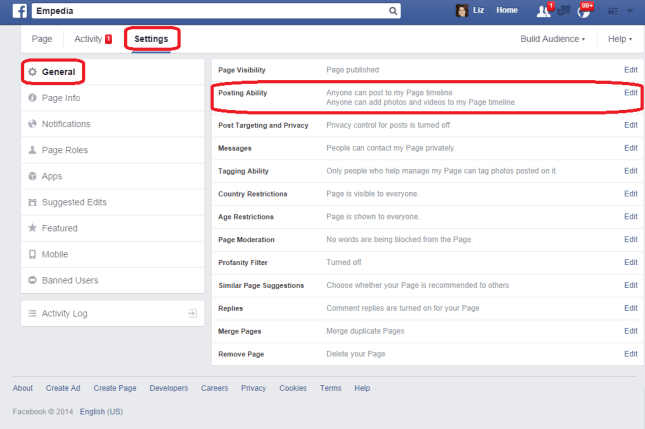The width and height of the screenshot is (645, 429).
Task: Open the Careers footer link
Action: (x=214, y=388)
